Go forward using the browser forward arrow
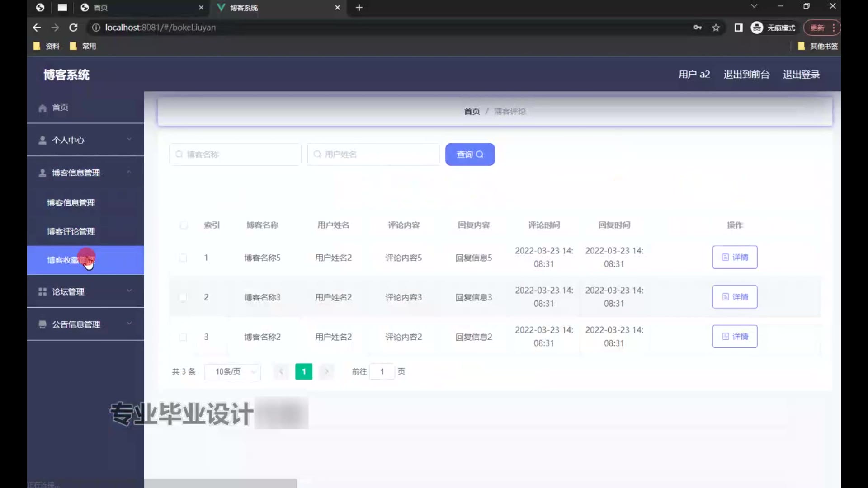Screen dimensions: 868x488 coord(55,28)
